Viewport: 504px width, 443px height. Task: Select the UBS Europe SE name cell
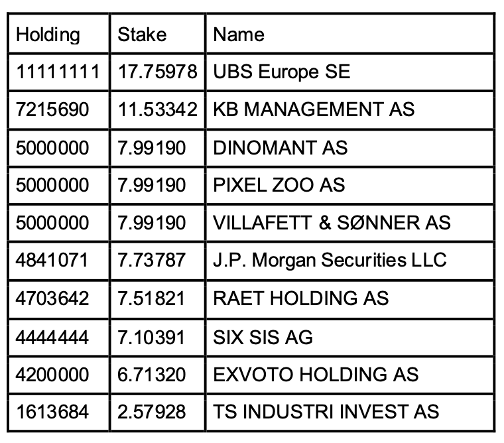(349, 72)
